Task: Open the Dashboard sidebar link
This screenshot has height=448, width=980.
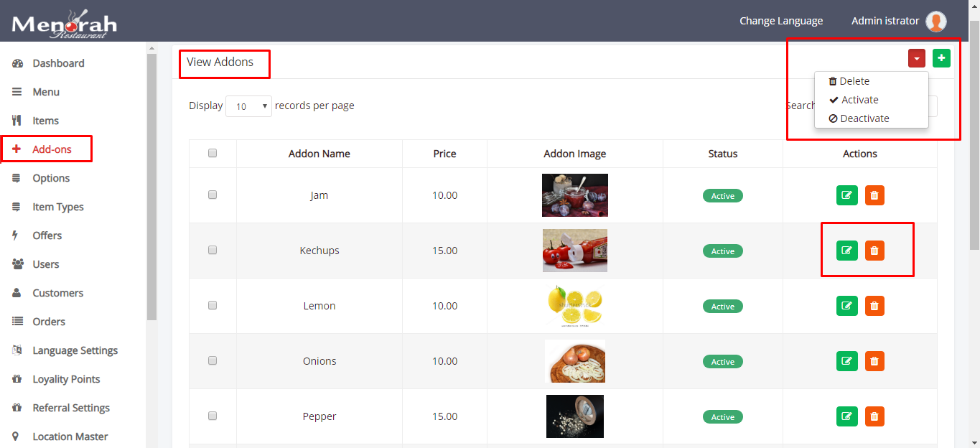Action: (x=58, y=63)
